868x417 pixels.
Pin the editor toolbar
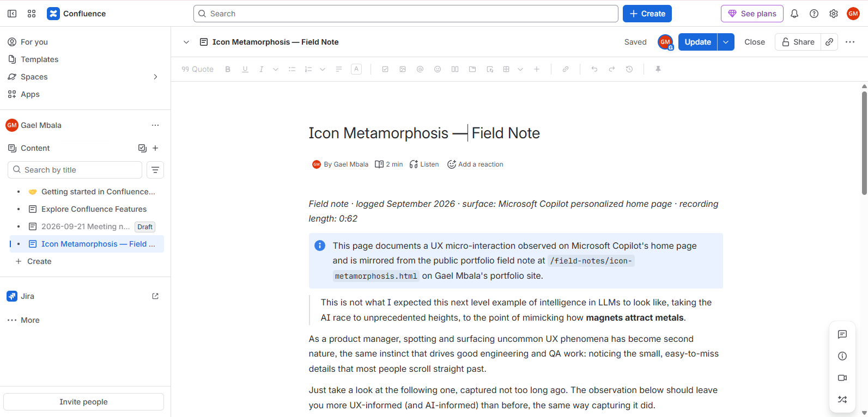[x=658, y=69]
